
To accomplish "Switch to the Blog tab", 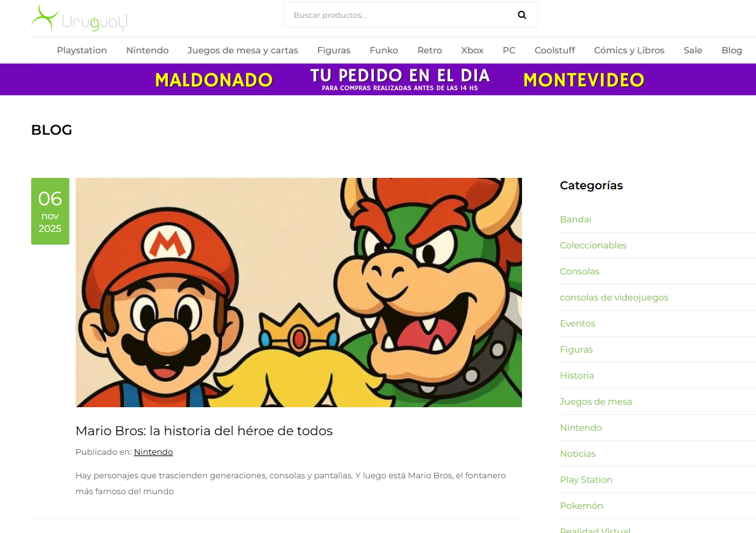I will click(731, 50).
